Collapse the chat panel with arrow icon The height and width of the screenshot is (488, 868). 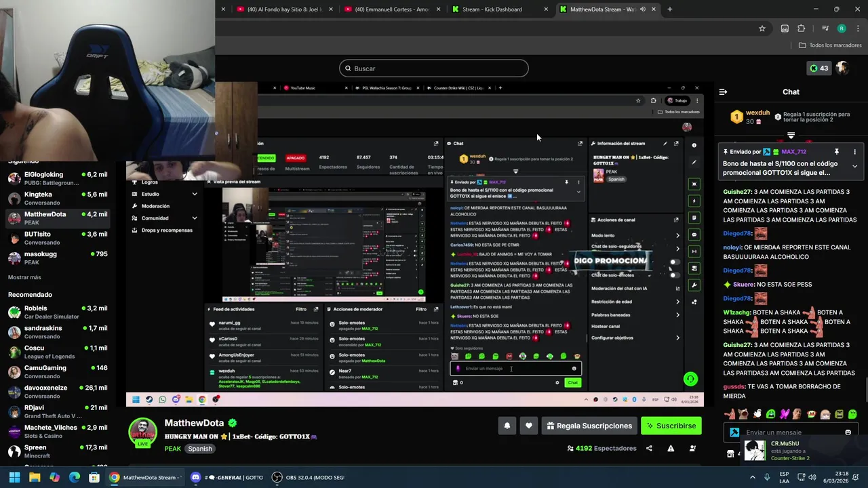pyautogui.click(x=723, y=92)
